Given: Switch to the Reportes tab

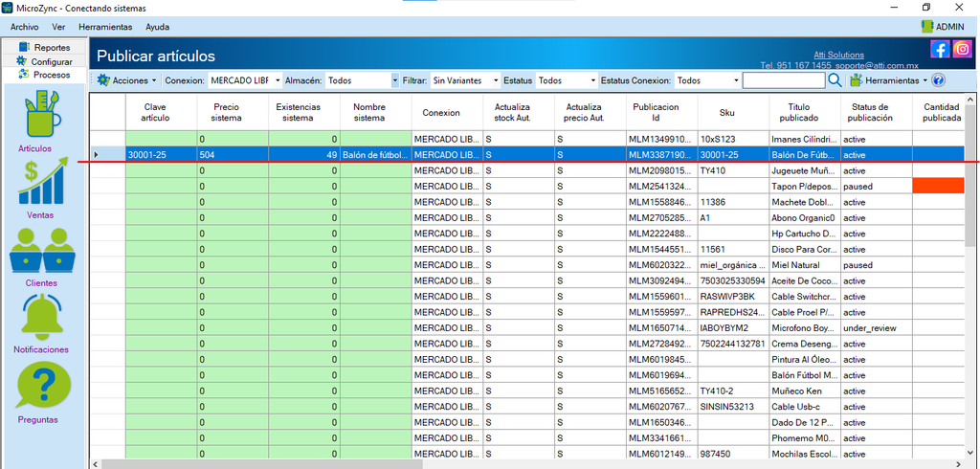Looking at the screenshot, I should 45,48.
